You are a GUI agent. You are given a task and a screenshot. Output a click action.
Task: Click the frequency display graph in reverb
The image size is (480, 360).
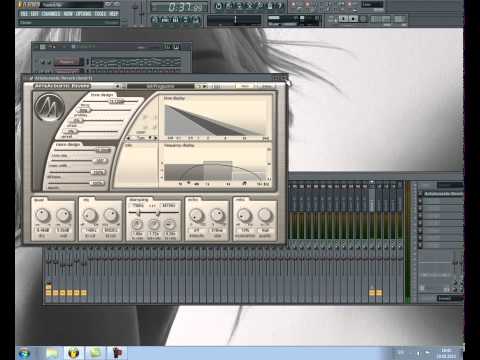coord(216,165)
